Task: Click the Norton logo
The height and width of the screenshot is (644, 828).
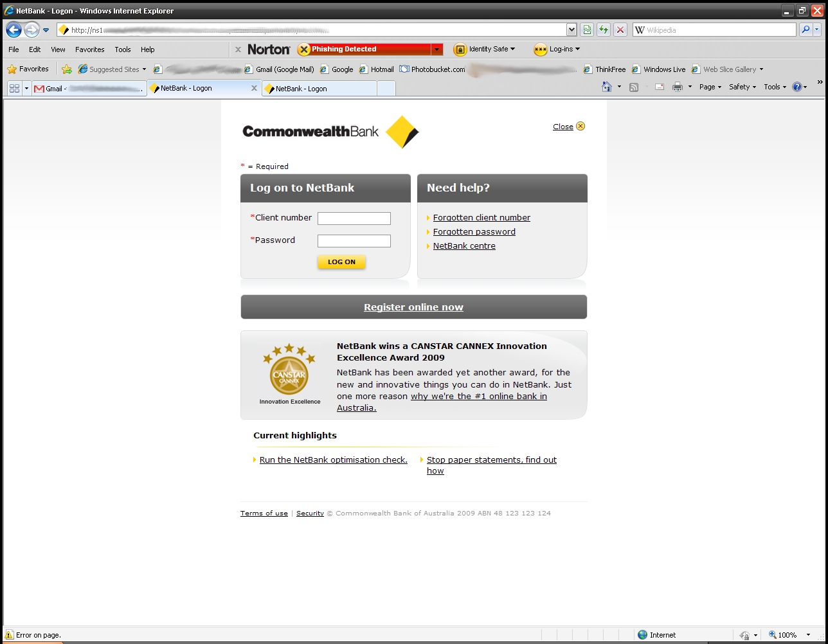Action: coord(269,49)
